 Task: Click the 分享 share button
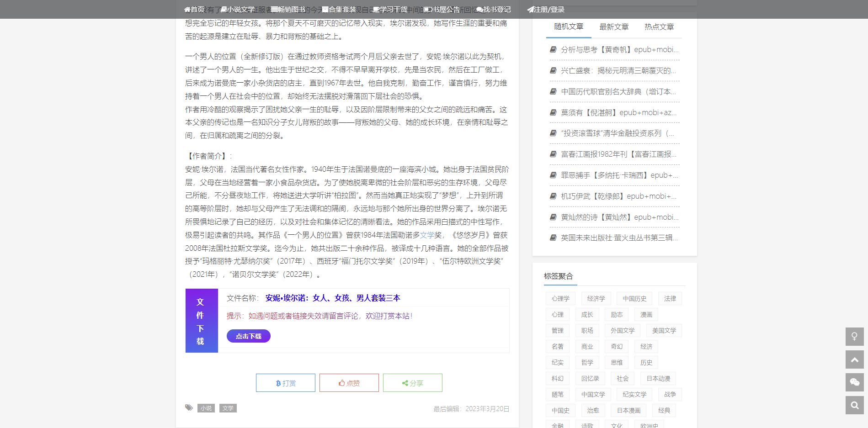413,383
